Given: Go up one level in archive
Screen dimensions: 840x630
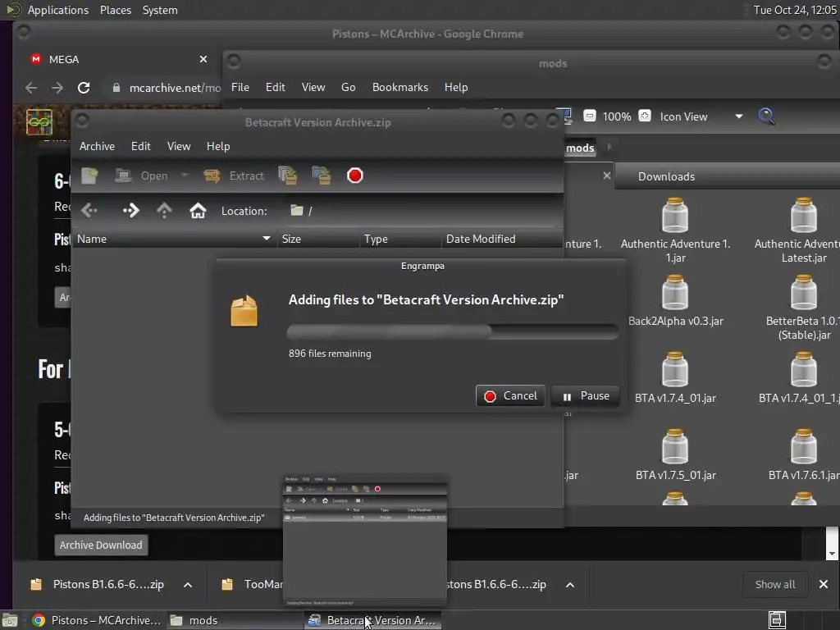Looking at the screenshot, I should 164,211.
